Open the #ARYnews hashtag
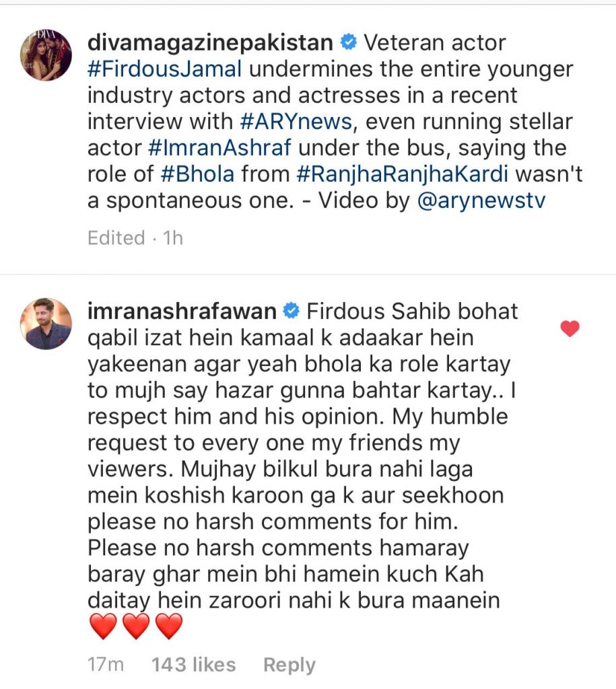The image size is (616, 689). [296, 122]
